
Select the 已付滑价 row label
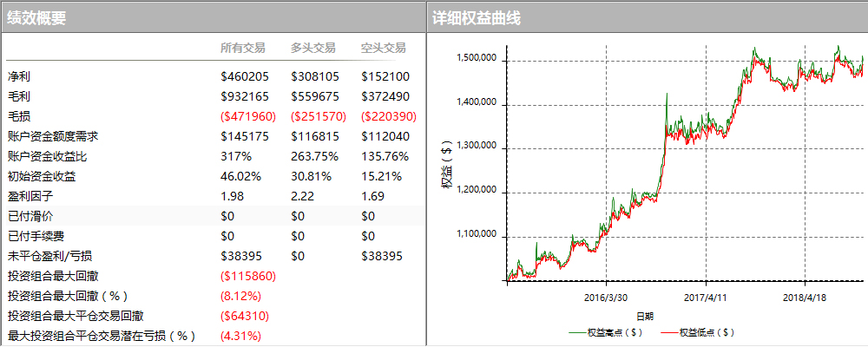pyautogui.click(x=30, y=216)
